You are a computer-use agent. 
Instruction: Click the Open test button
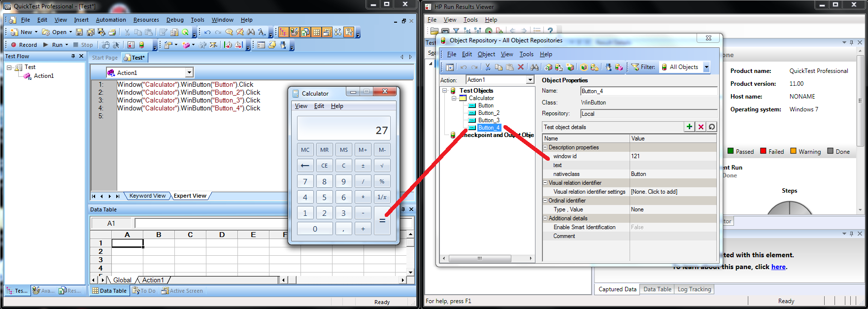click(x=54, y=32)
